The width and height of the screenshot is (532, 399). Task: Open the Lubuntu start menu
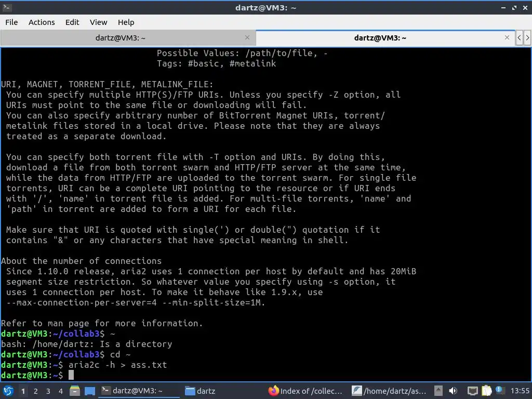click(x=8, y=391)
